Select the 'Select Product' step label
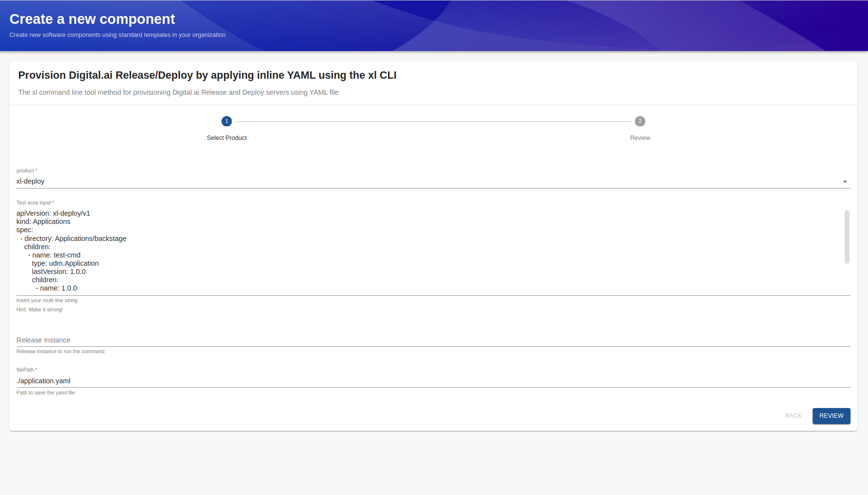 [x=227, y=138]
